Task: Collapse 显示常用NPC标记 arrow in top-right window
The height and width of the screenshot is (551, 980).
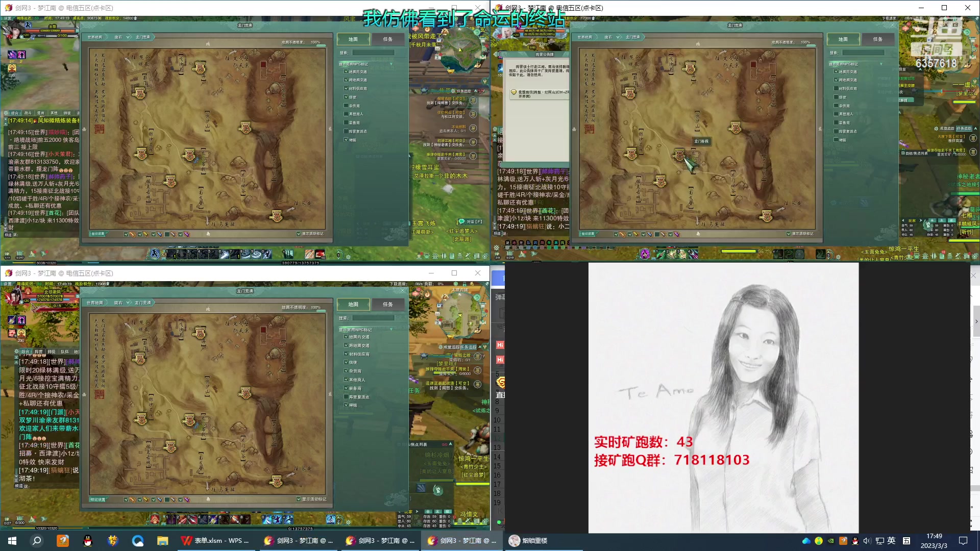Action: (881, 64)
